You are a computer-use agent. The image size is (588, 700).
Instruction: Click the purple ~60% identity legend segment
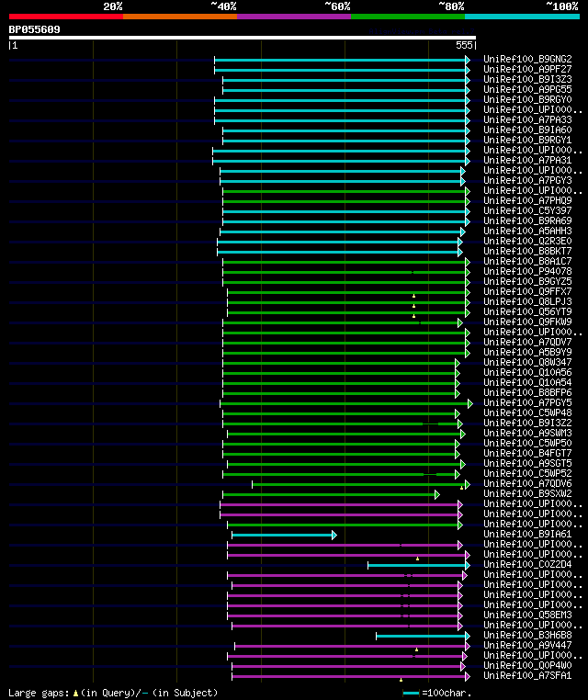point(294,17)
